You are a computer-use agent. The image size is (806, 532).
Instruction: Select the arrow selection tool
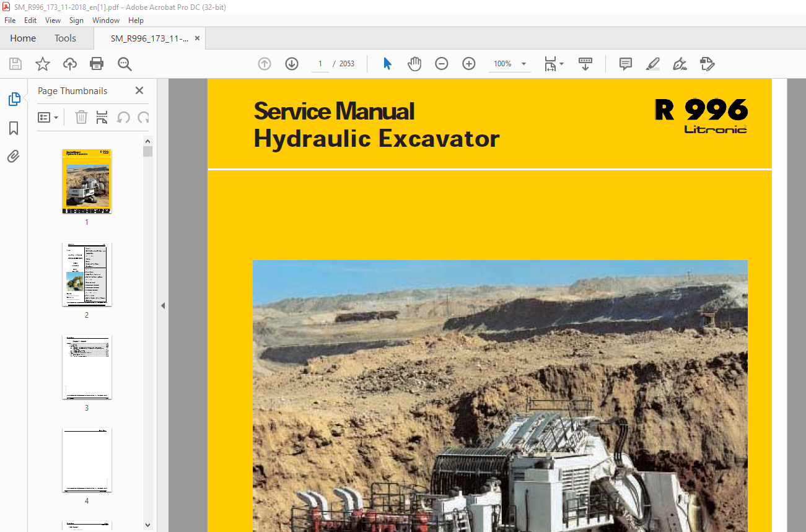coord(387,64)
